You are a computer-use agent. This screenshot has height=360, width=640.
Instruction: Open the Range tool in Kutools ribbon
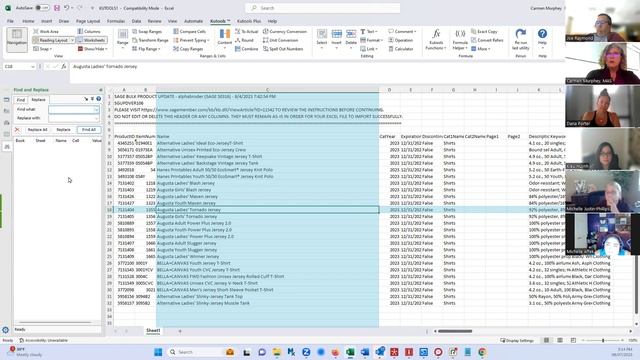click(122, 40)
